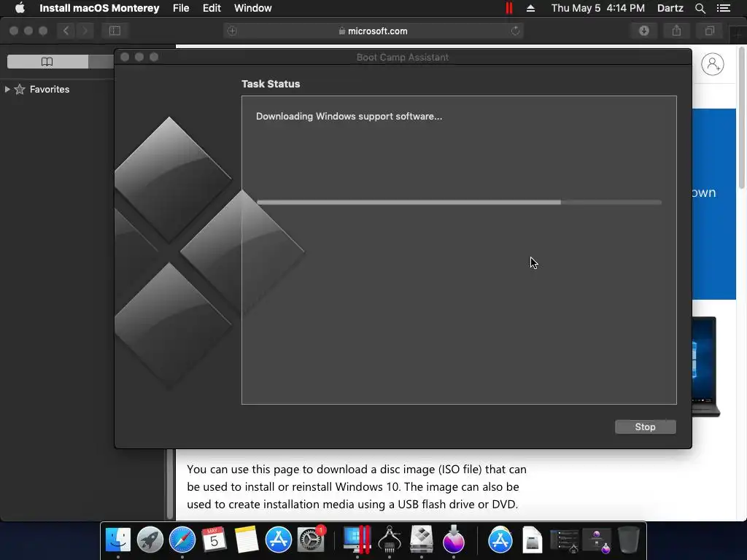Open the File menu

click(x=181, y=8)
